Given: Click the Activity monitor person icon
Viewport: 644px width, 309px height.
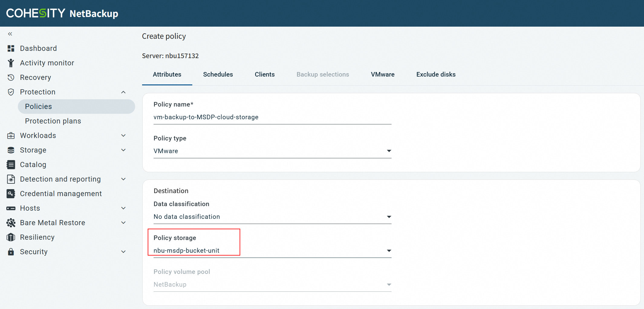Looking at the screenshot, I should tap(11, 63).
